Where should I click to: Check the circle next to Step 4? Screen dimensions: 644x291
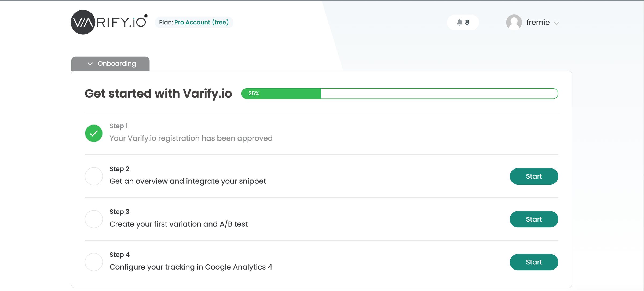[x=93, y=262]
